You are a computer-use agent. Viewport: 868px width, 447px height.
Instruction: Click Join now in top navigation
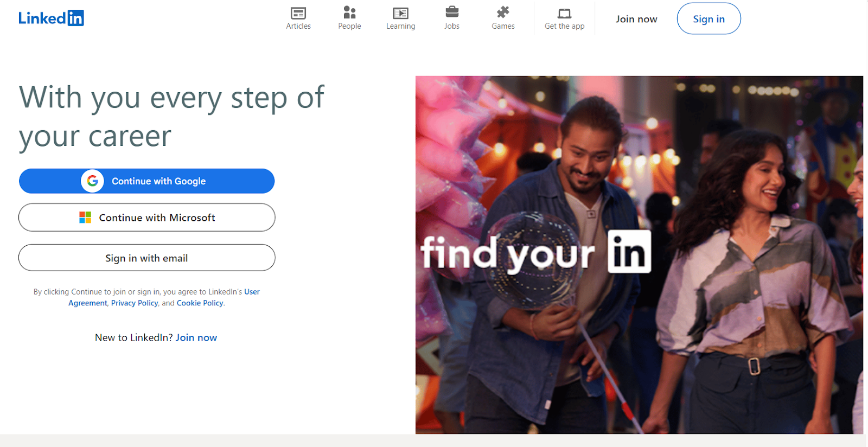636,19
